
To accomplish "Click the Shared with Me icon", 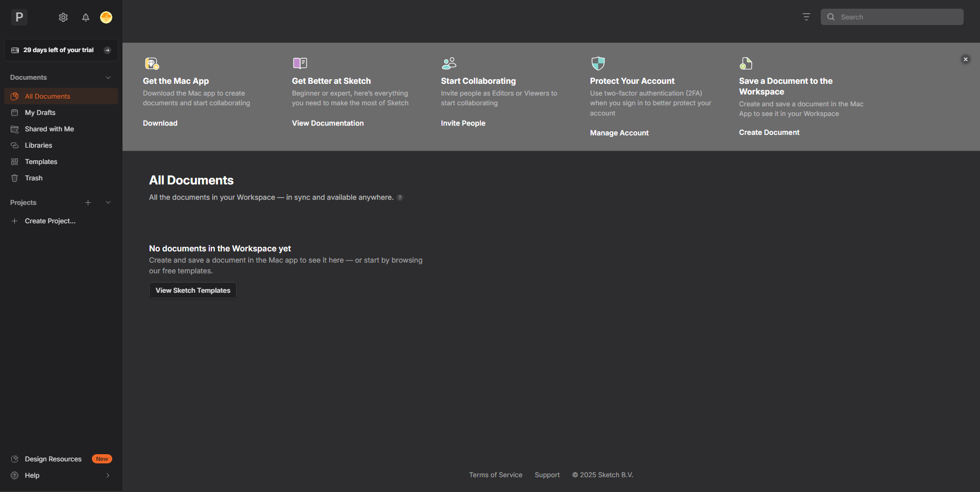I will coord(15,129).
